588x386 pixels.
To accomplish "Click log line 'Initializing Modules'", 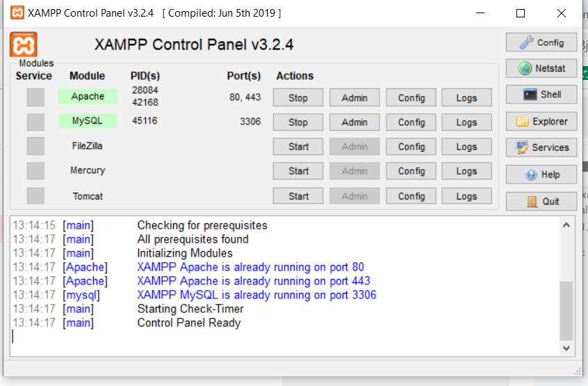I will (185, 253).
